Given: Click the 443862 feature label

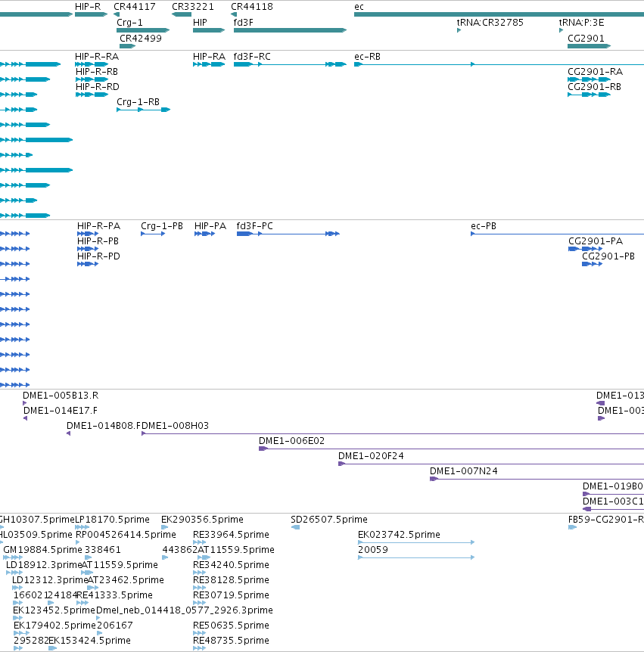Looking at the screenshot, I should pos(179,550).
